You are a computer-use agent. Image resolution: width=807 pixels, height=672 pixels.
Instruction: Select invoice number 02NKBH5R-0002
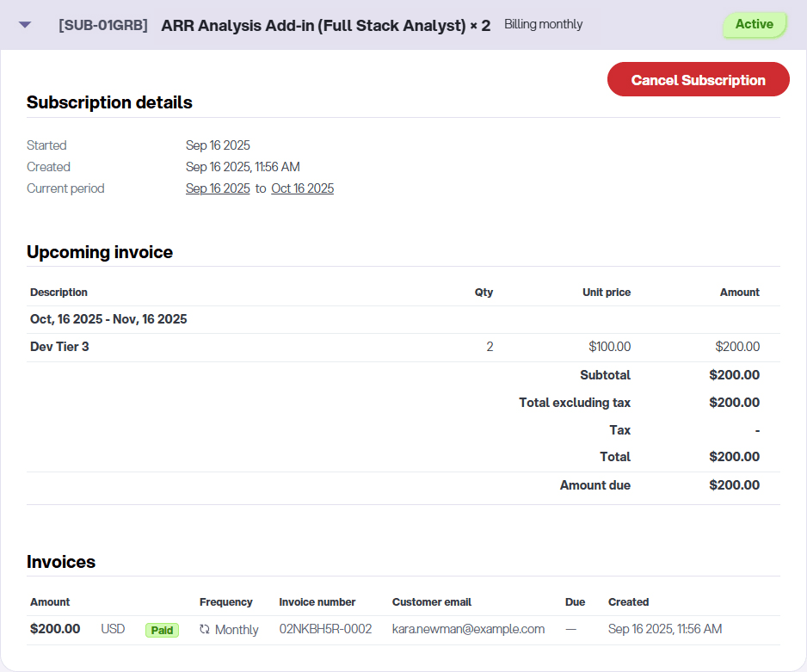point(325,629)
